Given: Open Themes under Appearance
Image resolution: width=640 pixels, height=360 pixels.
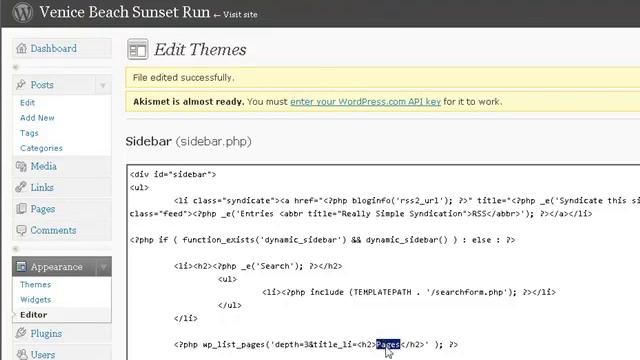Looking at the screenshot, I should coord(36,284).
